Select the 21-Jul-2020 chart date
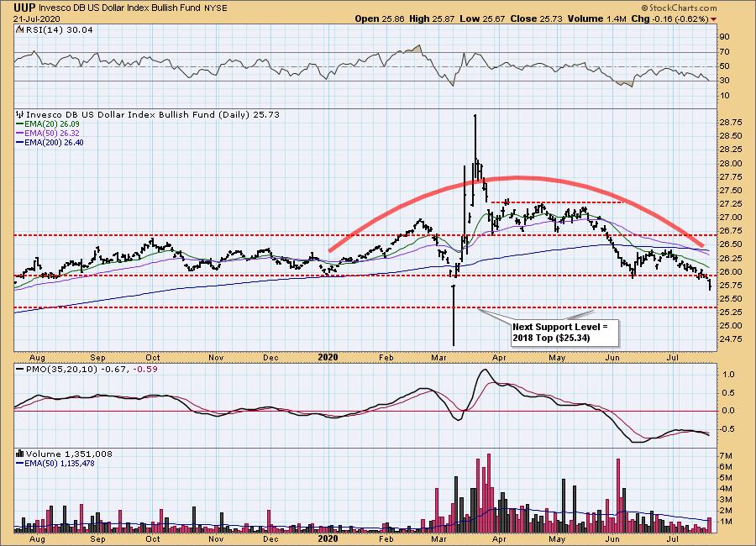This screenshot has width=756, height=546. coord(37,18)
